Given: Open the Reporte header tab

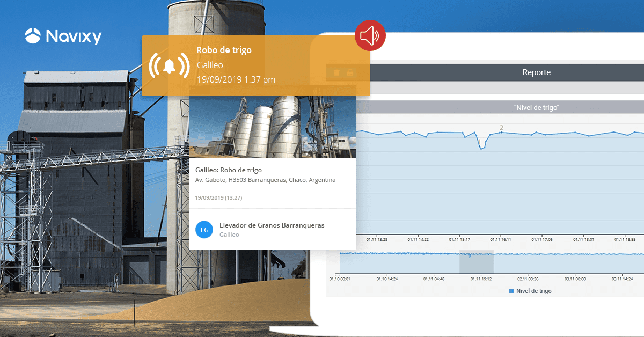Looking at the screenshot, I should tap(536, 72).
